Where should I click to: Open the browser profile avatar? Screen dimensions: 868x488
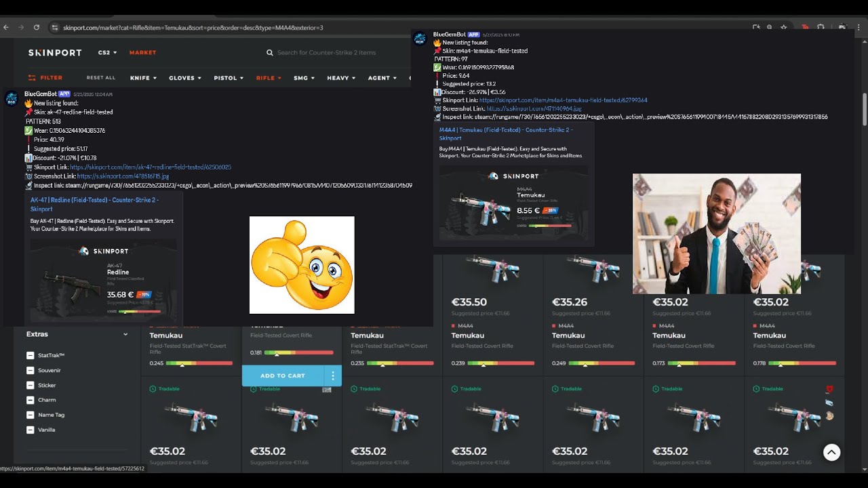pyautogui.click(x=843, y=27)
